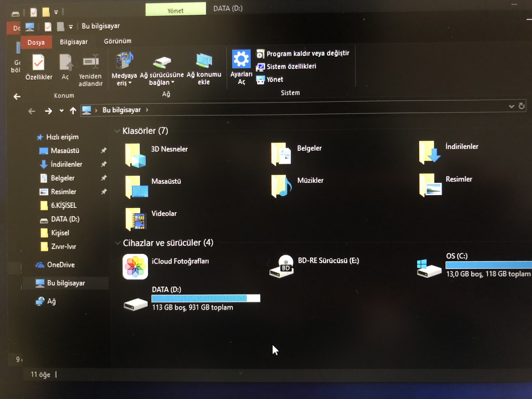Click Sistem özellikleri
Viewport: 532px width, 399px height.
point(286,67)
